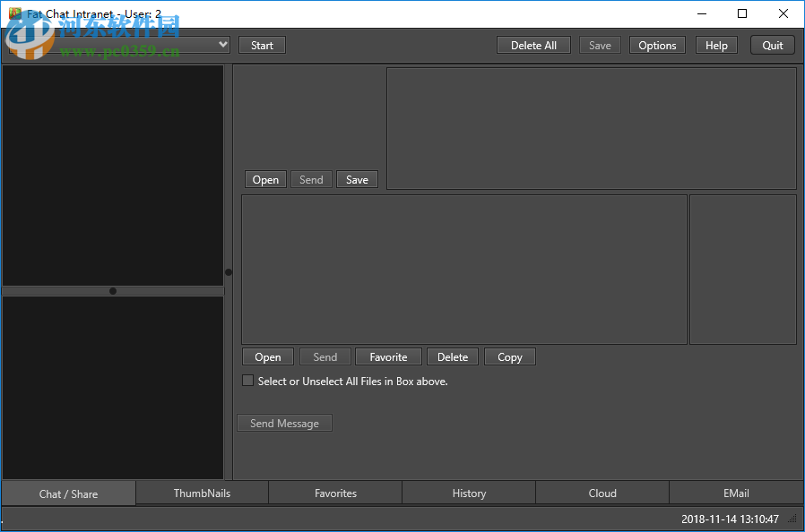Image resolution: width=805 pixels, height=532 pixels.
Task: Open the Options dialog
Action: [x=657, y=45]
